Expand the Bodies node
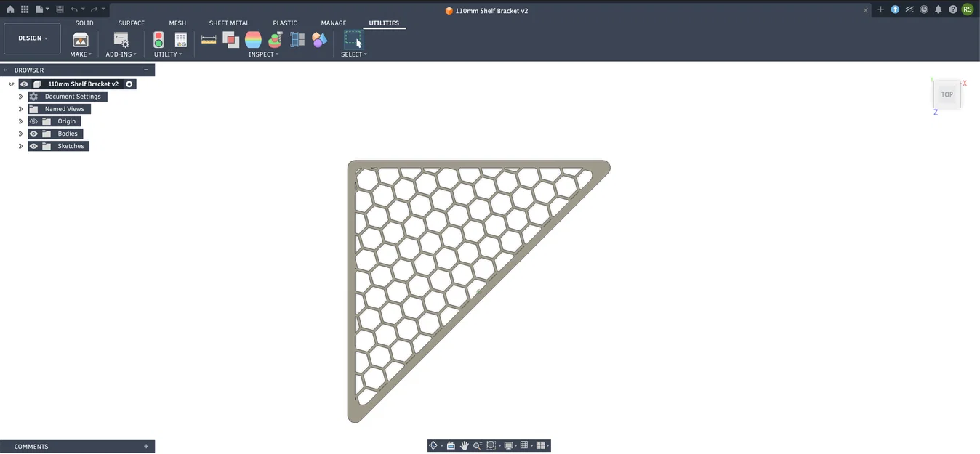This screenshot has width=980, height=454. pyautogui.click(x=21, y=134)
